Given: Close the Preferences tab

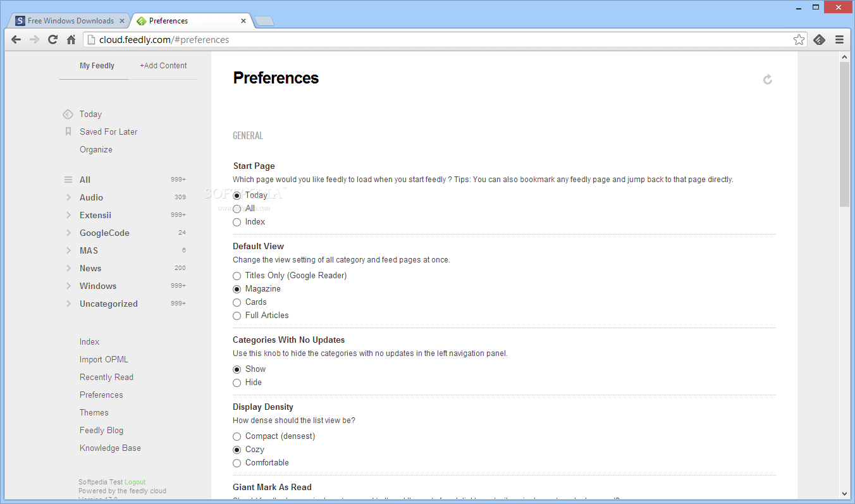Looking at the screenshot, I should click(x=243, y=21).
